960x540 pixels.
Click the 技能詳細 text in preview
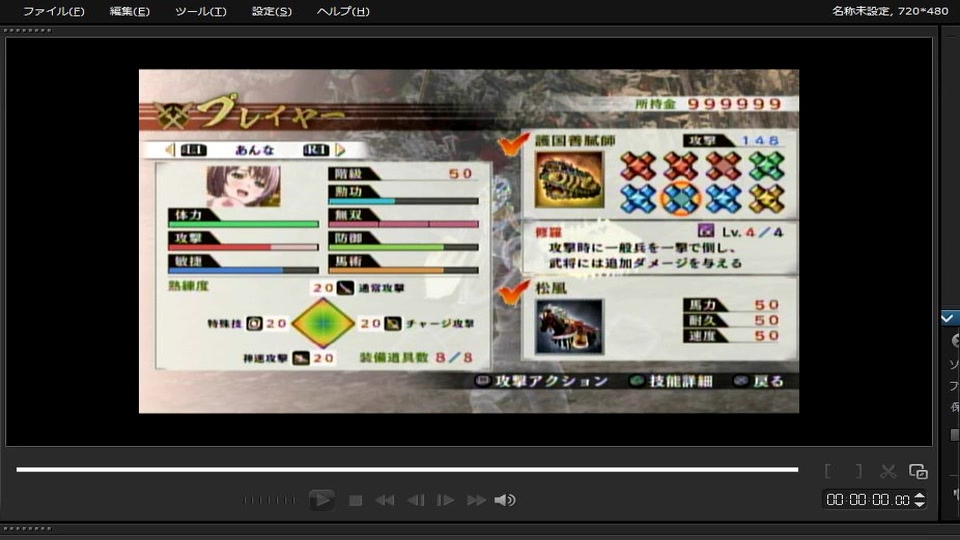pos(680,381)
